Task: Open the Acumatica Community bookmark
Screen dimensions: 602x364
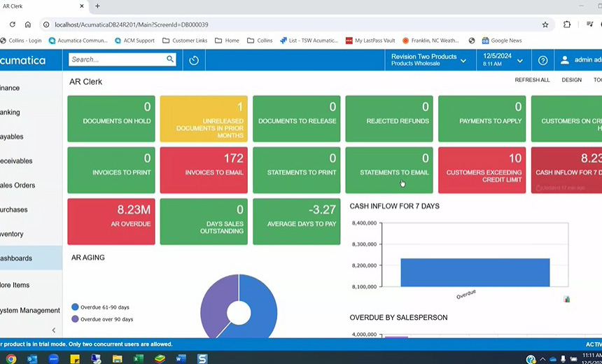Action: pos(78,41)
